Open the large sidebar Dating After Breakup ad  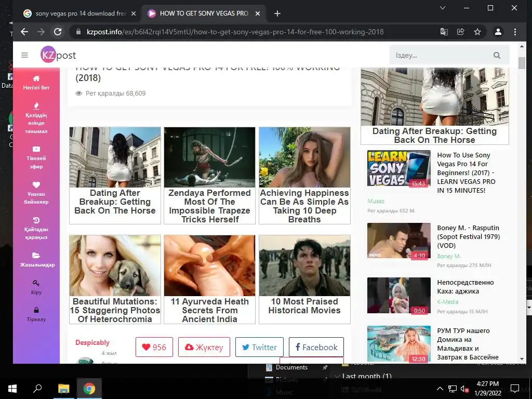[435, 106]
